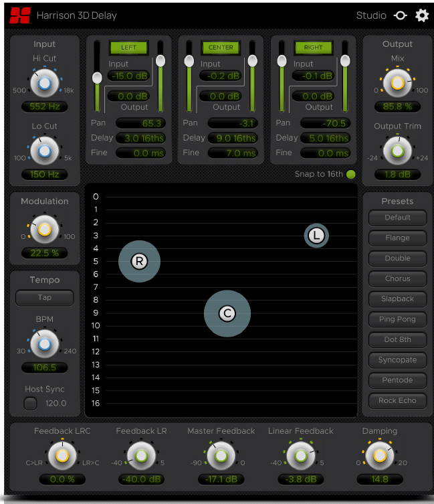Load the Syncopate preset
Viewport: 434px width, 504px height.
click(397, 360)
